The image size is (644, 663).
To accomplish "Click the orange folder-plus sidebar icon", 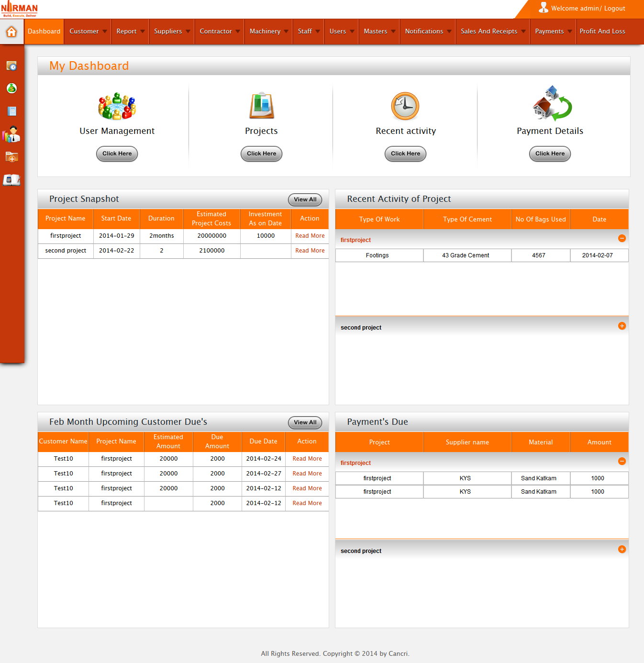I will 11,157.
